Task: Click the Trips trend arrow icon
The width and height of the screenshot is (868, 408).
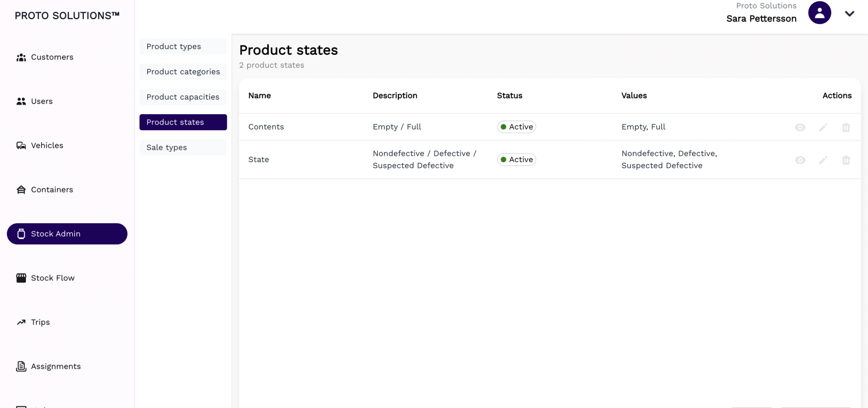Action: [21, 322]
